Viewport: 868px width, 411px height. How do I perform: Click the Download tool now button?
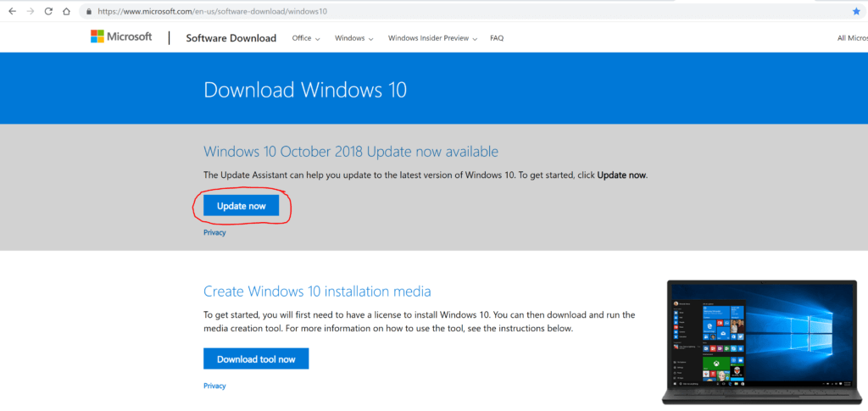click(x=256, y=359)
